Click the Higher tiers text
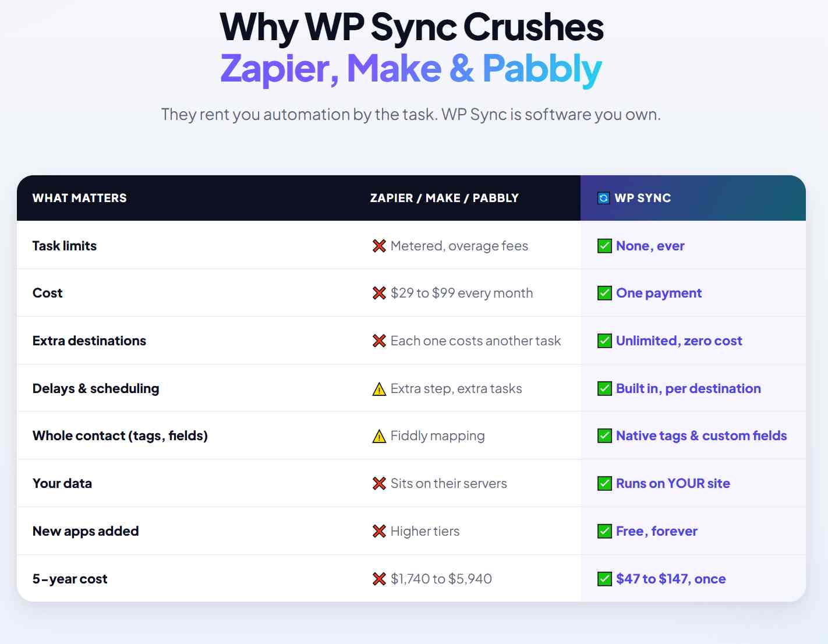 tap(425, 531)
